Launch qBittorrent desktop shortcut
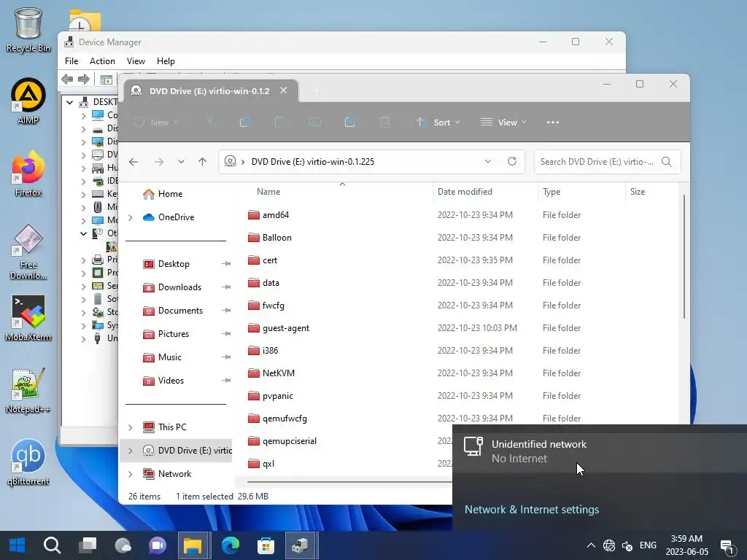Image resolution: width=747 pixels, height=560 pixels. pyautogui.click(x=28, y=462)
